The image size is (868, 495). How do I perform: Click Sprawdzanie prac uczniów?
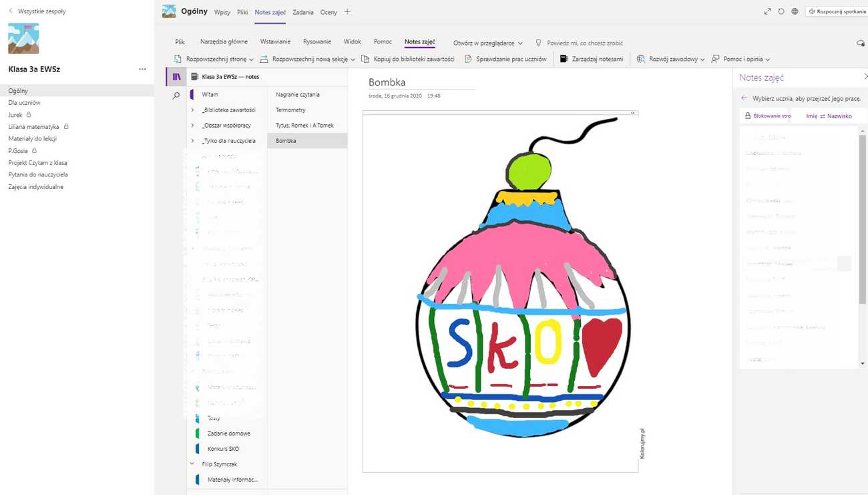pos(505,59)
